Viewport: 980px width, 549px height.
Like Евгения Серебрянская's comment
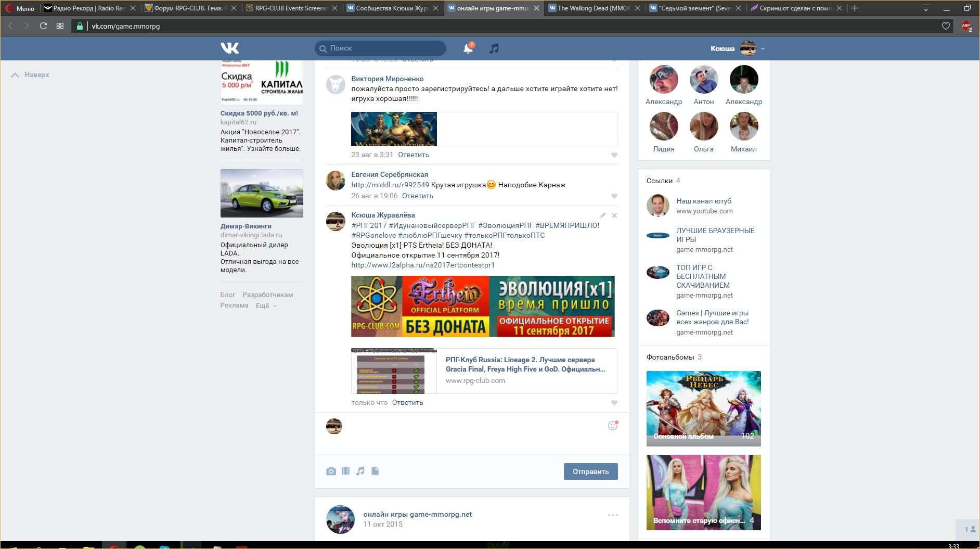coord(614,196)
